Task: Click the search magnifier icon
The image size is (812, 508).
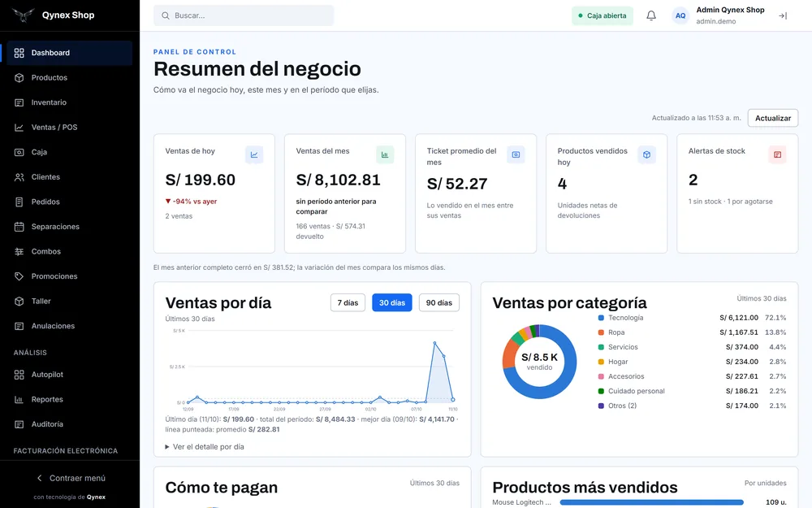Action: point(165,15)
